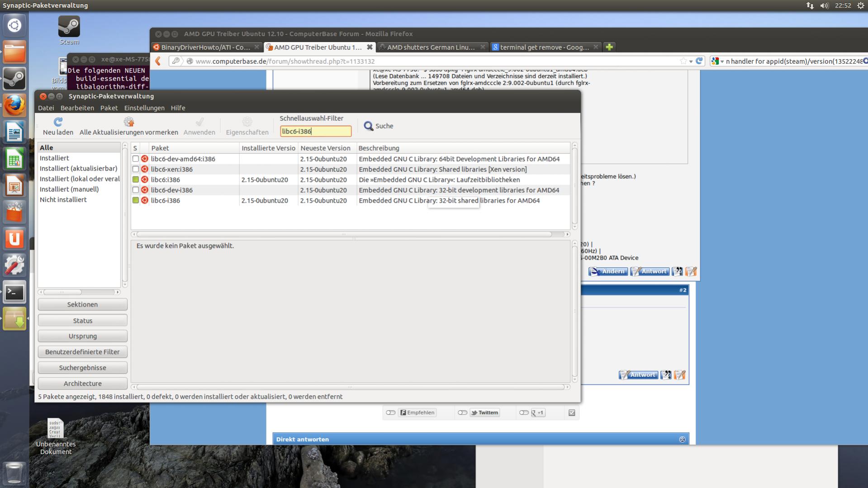Open Eigenschaften properties toolbar icon

(x=247, y=122)
